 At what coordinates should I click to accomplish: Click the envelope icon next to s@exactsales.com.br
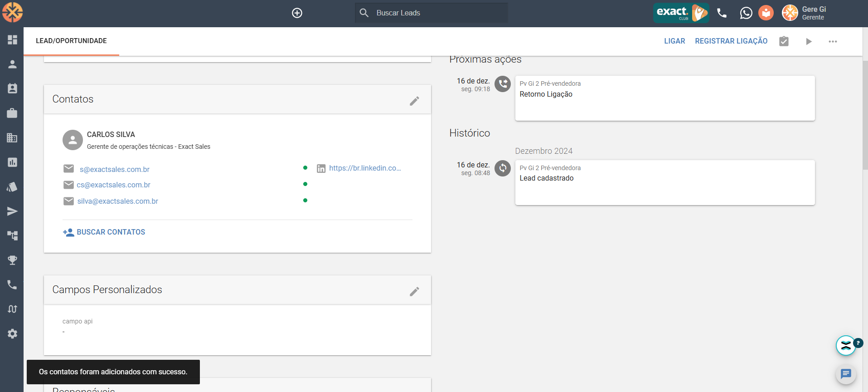click(68, 169)
